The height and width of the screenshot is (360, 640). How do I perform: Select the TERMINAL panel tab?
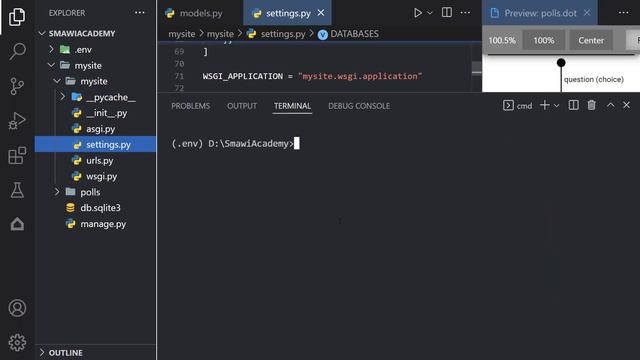coord(292,106)
